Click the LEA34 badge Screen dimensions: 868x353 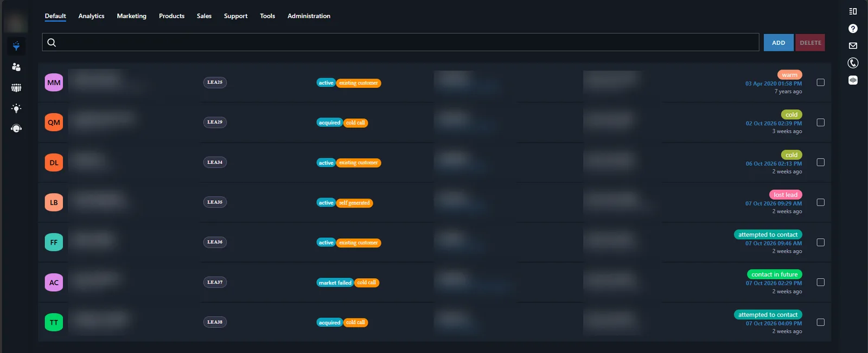215,162
